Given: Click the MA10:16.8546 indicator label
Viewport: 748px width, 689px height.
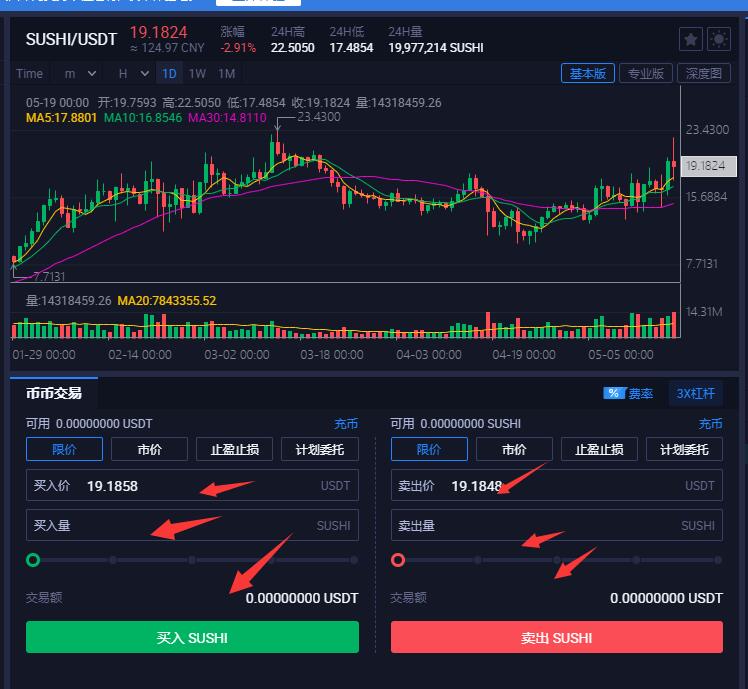Looking at the screenshot, I should point(143,118).
